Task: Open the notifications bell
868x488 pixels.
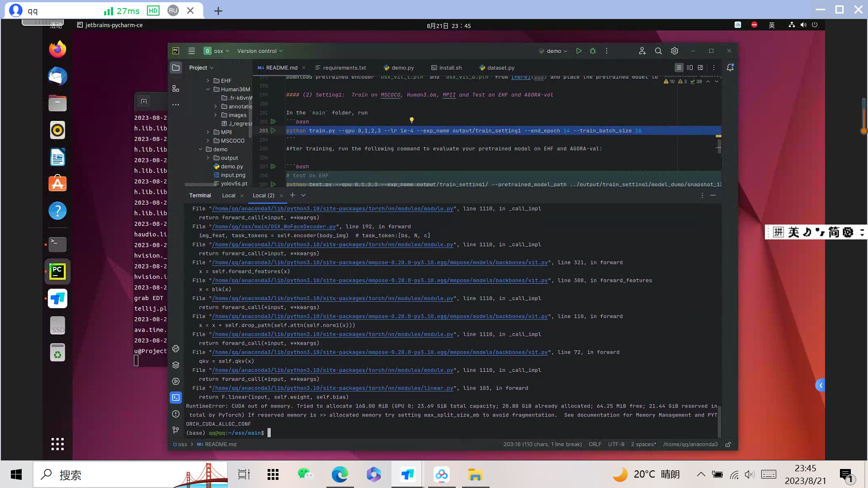Action: click(730, 67)
